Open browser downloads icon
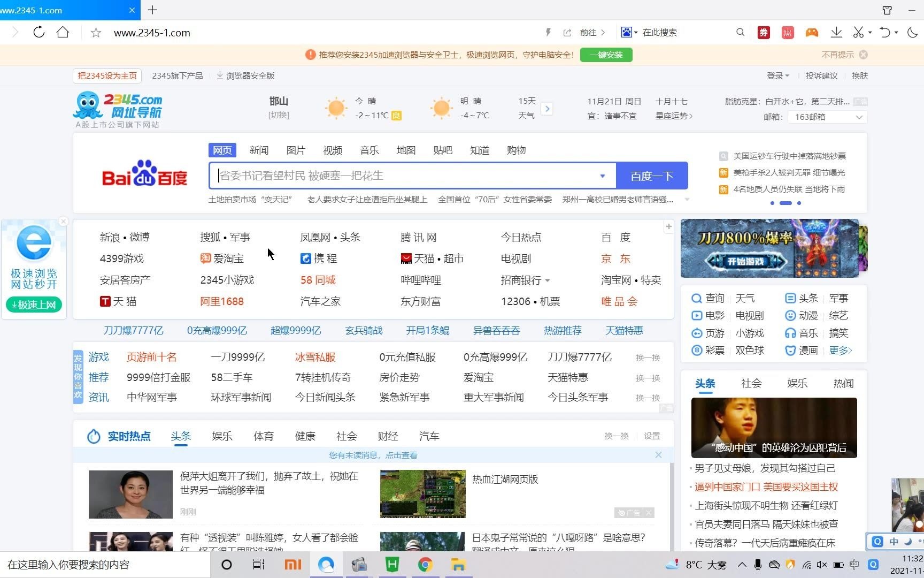The image size is (924, 578). [836, 33]
